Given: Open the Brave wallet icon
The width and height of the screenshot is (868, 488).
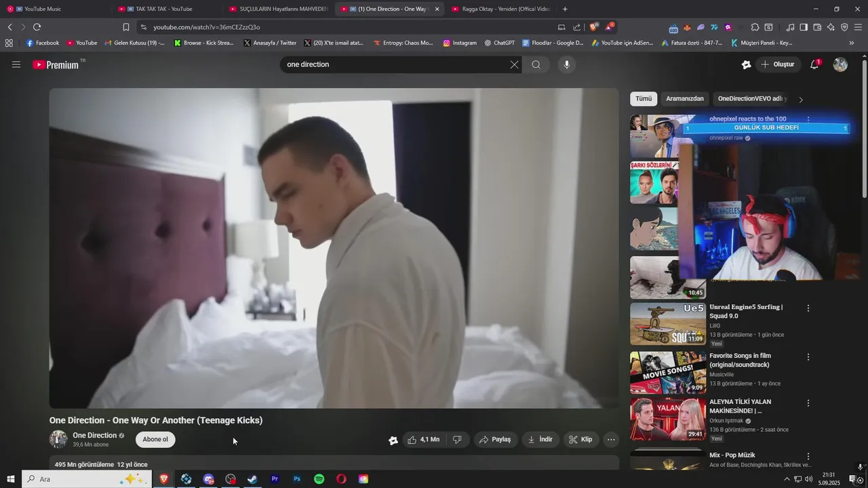Looking at the screenshot, I should coord(817,27).
